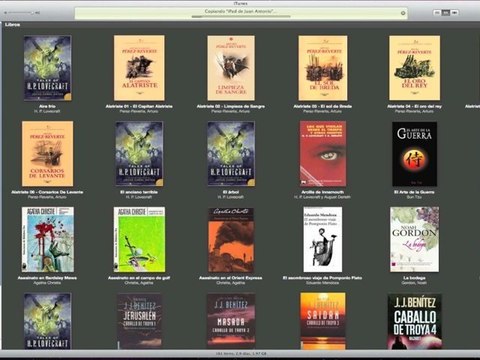Select El Capitán Alatriste book cover
This screenshot has height=360, width=480.
[139, 68]
